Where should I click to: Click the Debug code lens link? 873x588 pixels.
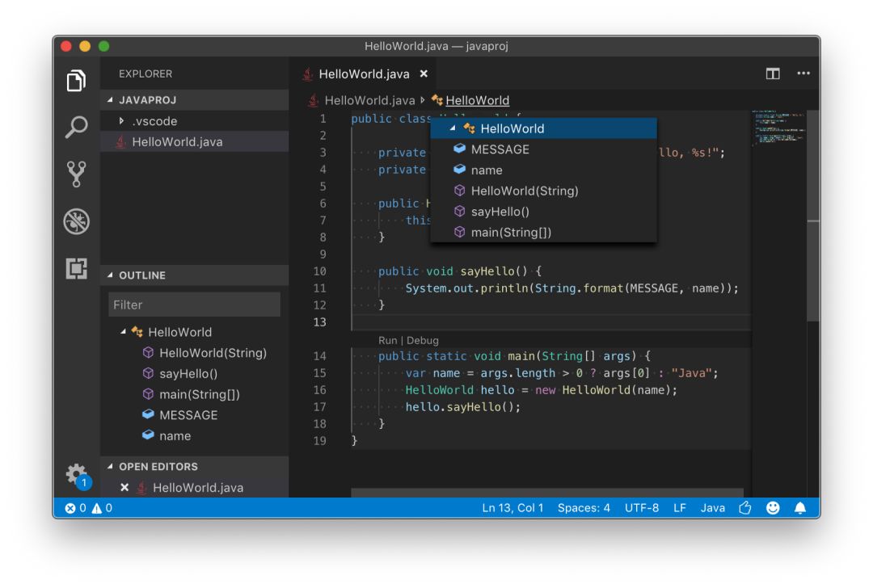[423, 341]
